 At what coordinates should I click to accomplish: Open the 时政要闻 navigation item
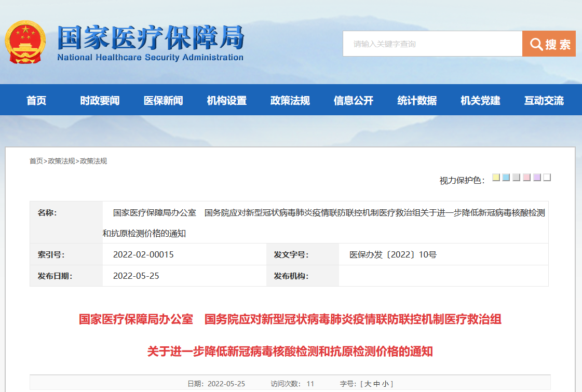(100, 100)
